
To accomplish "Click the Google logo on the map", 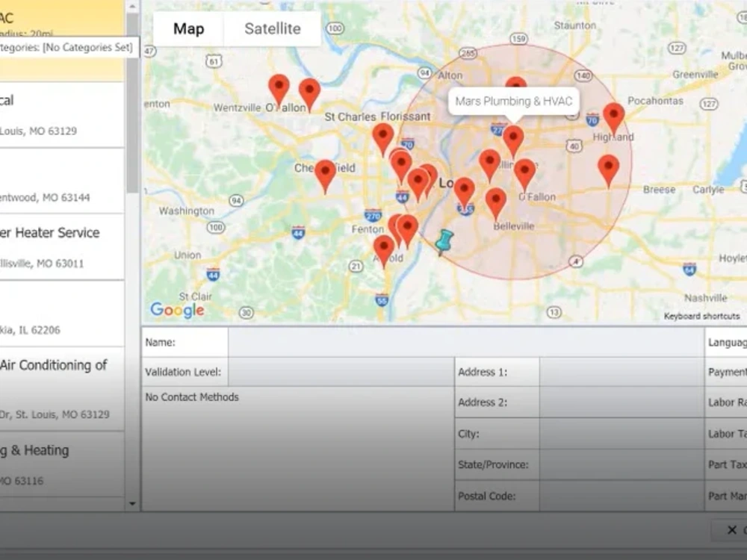I will (176, 310).
